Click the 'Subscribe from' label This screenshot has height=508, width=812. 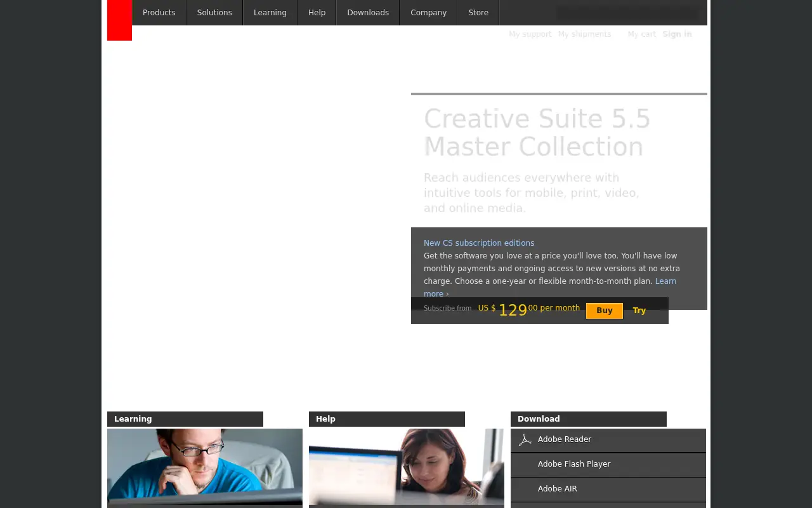click(447, 309)
